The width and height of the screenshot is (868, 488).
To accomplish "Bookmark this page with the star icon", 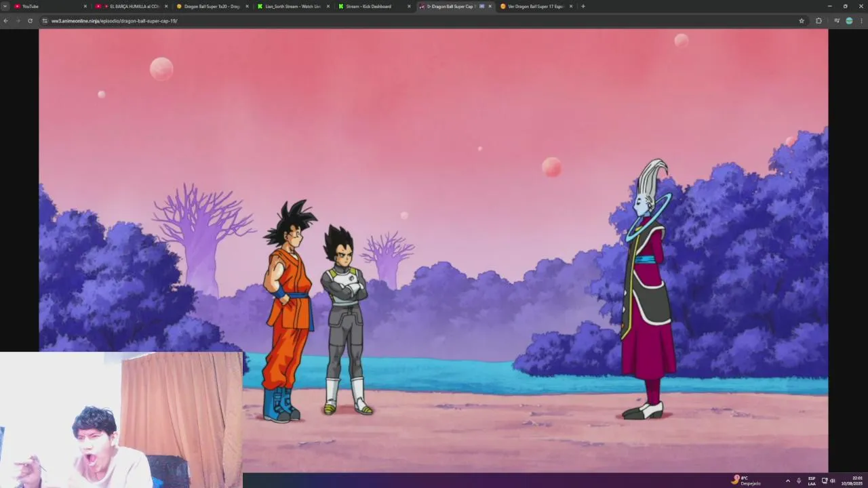I will (x=802, y=20).
